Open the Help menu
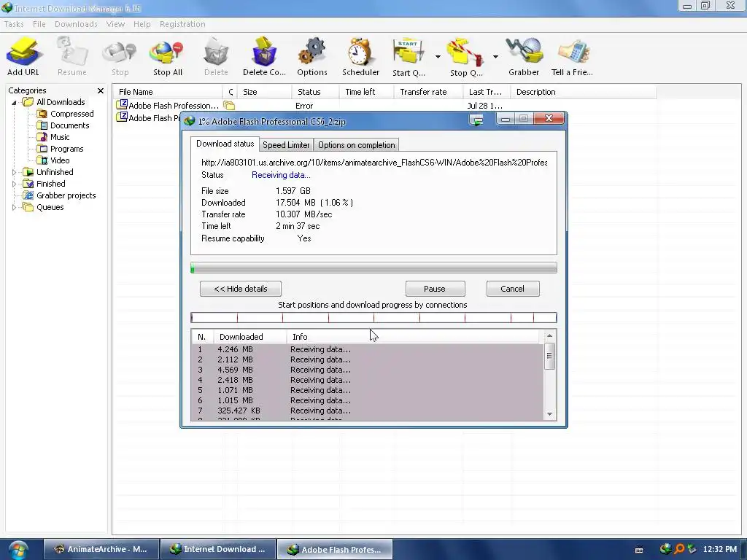 (x=142, y=24)
